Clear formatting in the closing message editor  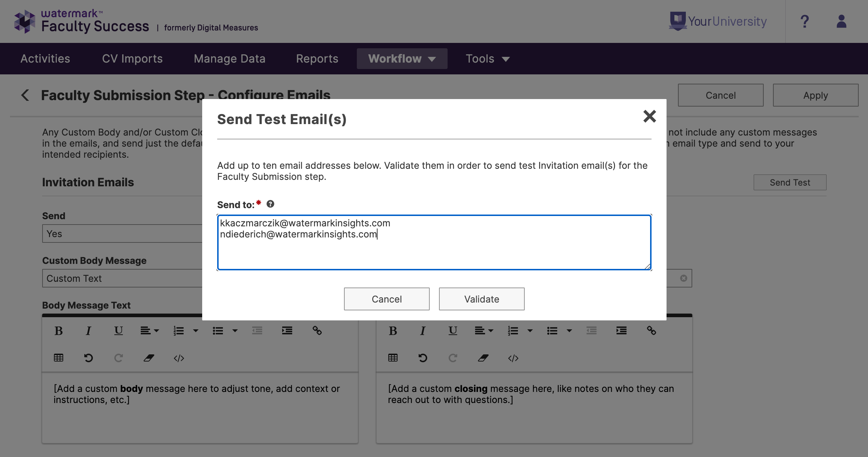point(483,358)
